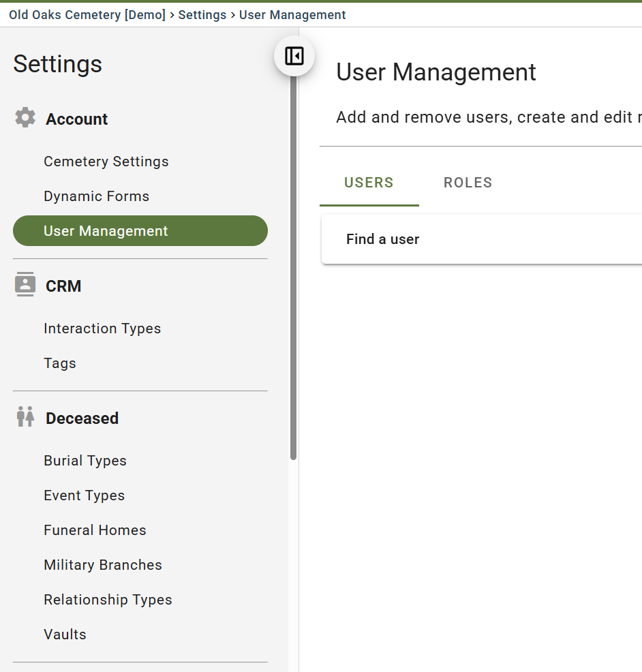Navigate to Burial Types
The width and height of the screenshot is (642, 672).
pyautogui.click(x=85, y=461)
